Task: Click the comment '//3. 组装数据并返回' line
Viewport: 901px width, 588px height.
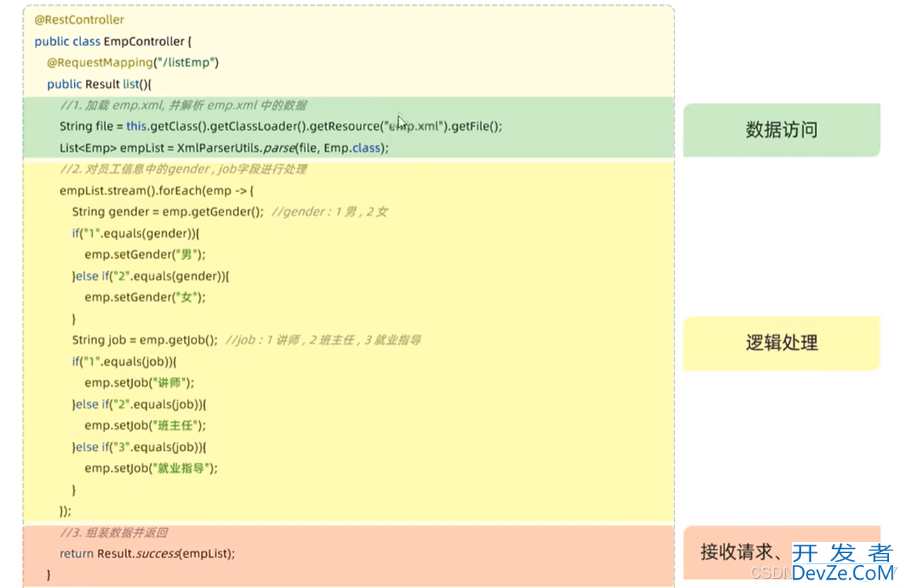Action: 113,532
